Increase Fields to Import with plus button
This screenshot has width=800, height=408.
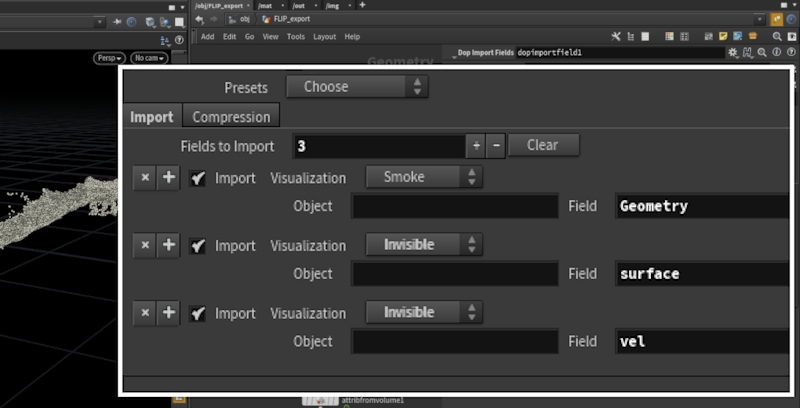[476, 145]
